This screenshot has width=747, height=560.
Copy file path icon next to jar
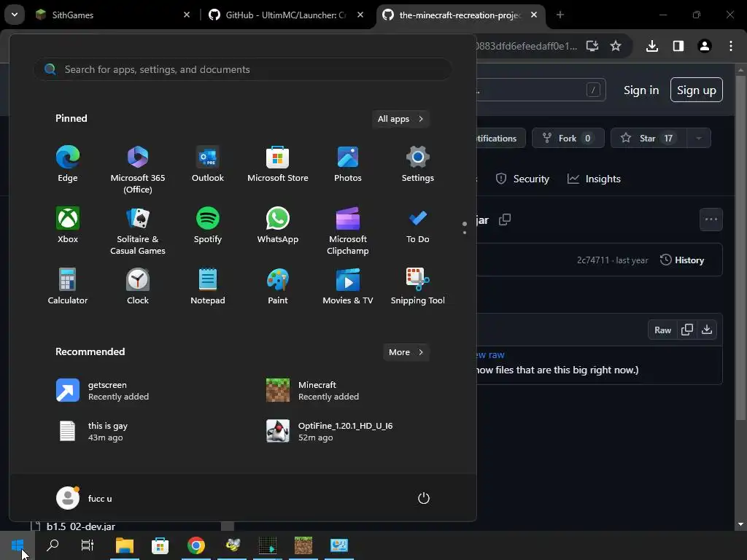(505, 219)
